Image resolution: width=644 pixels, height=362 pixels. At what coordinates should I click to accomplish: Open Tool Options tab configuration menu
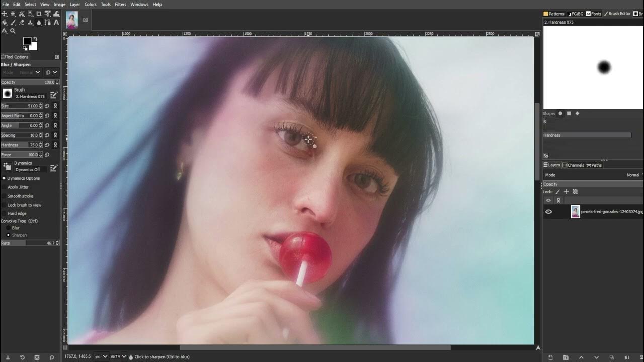pyautogui.click(x=57, y=57)
